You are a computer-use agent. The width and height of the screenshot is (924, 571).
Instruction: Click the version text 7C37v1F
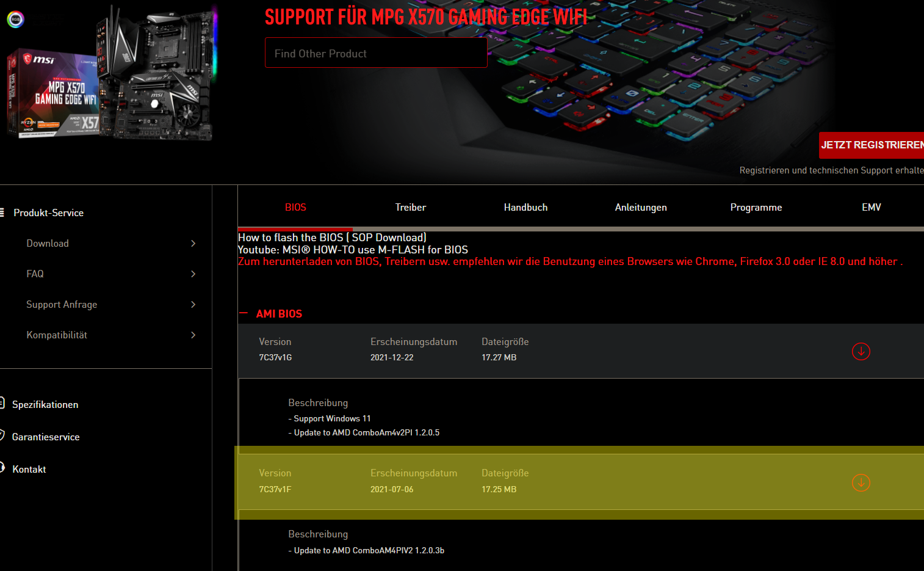pos(275,489)
